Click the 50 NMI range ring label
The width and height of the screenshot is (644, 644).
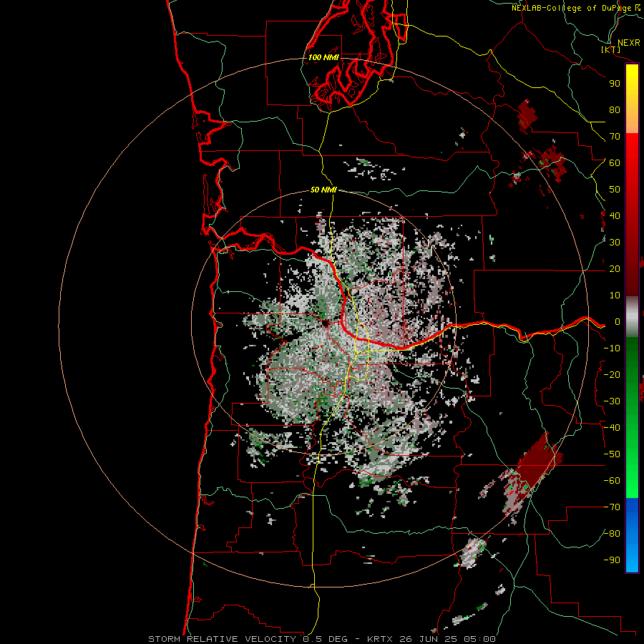pyautogui.click(x=323, y=190)
